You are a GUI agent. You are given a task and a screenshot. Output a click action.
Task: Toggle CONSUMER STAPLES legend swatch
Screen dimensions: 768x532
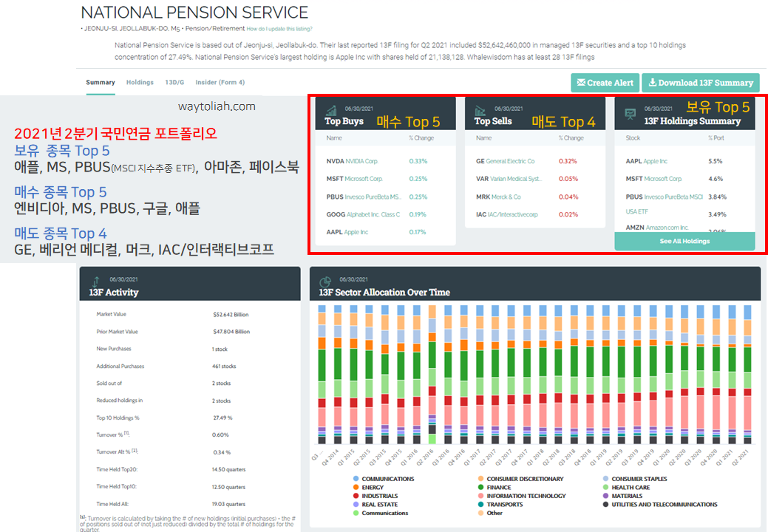pyautogui.click(x=606, y=479)
